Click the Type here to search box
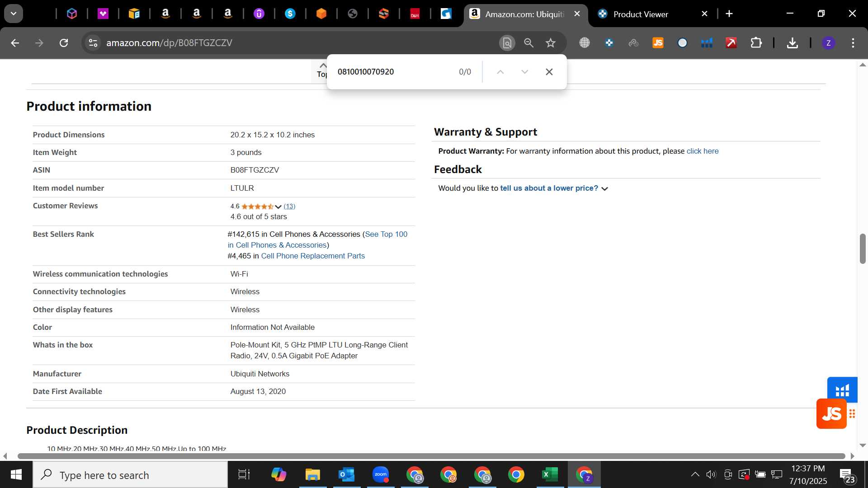 click(130, 475)
